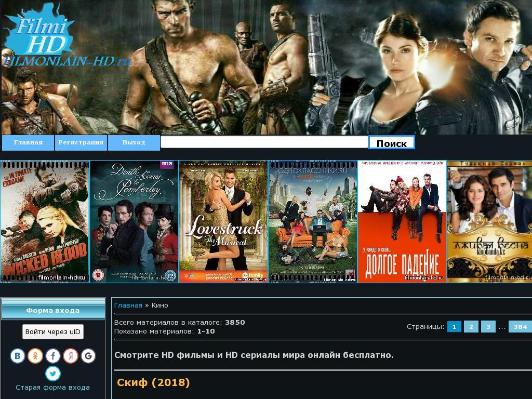Sign in with the Google icon
Viewport: 532px width, 399px height.
88,356
